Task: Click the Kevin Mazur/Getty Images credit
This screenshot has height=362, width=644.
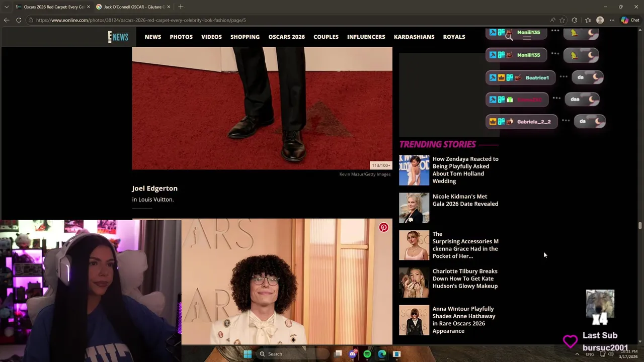Action: point(365,174)
